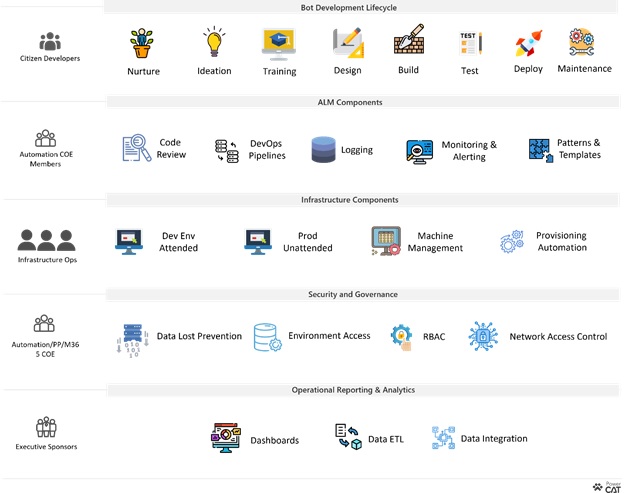Viewport: 630px width, 493px height.
Task: Select the Ideation label
Action: pyautogui.click(x=214, y=71)
